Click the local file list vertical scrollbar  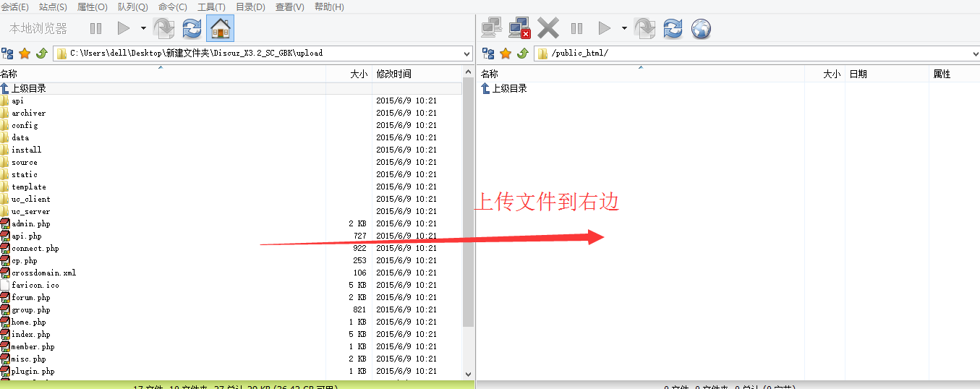467,217
